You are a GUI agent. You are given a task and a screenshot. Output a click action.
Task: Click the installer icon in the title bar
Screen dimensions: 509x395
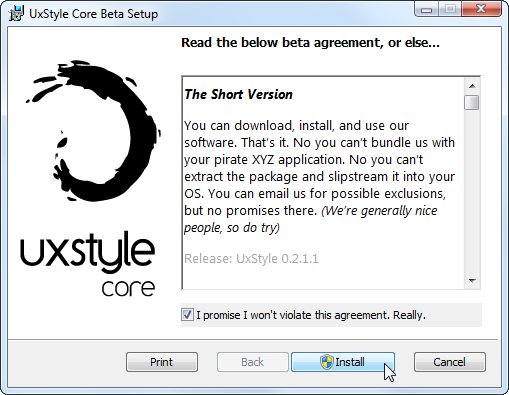[16, 14]
